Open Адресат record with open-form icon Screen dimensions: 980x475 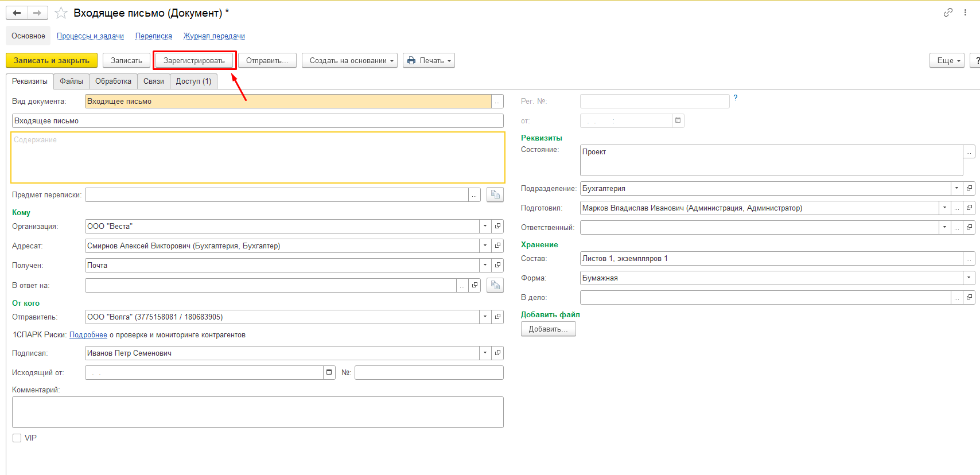point(497,246)
